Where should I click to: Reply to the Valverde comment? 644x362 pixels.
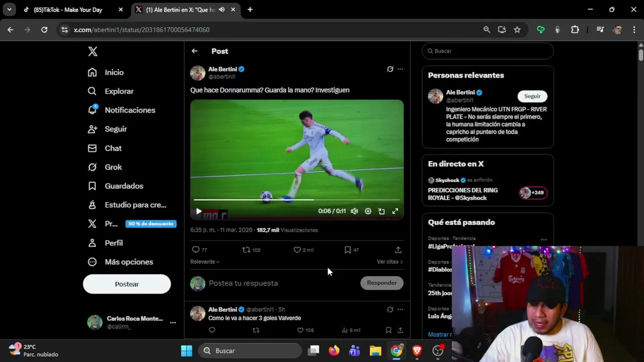tap(212, 330)
